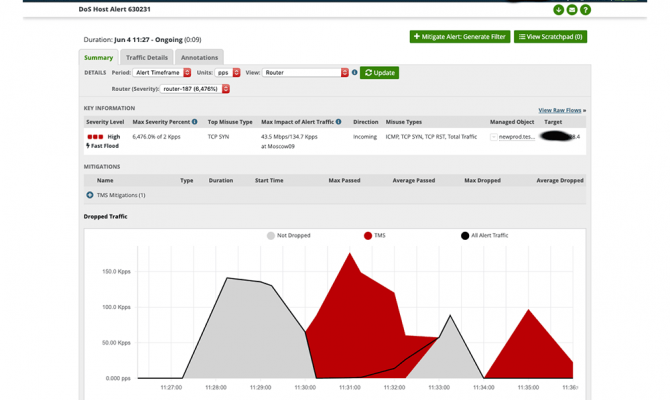
Task: Click the Misuse Types column header
Action: [x=404, y=122]
